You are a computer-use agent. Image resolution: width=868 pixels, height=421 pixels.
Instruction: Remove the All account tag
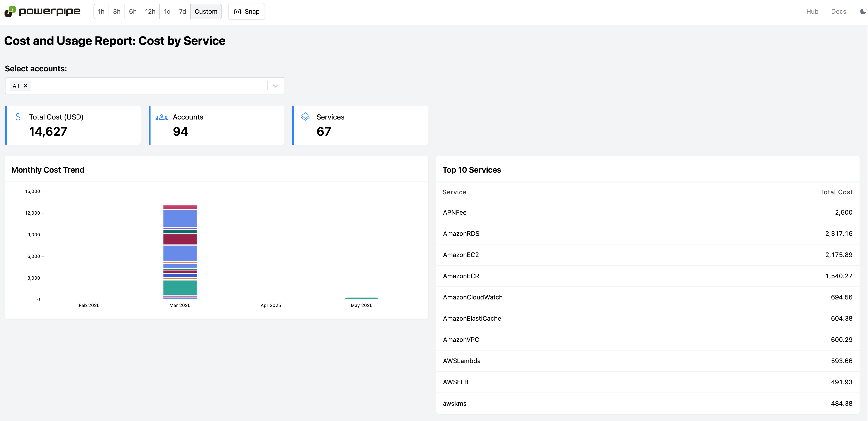(25, 86)
